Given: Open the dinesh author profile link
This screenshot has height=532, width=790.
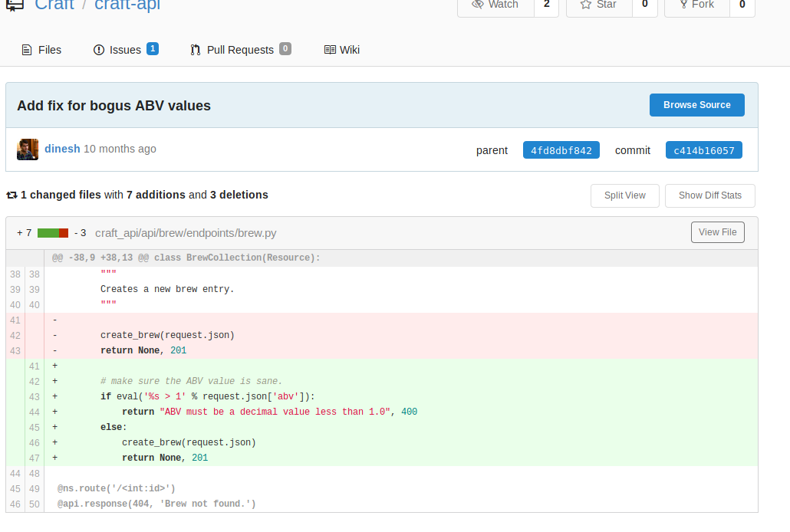Looking at the screenshot, I should tap(62, 149).
